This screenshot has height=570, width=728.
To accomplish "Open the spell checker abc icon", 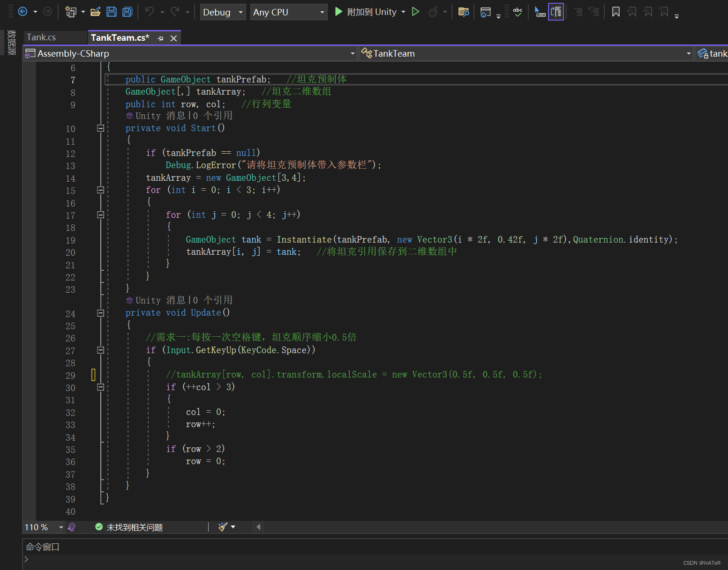I will click(518, 12).
